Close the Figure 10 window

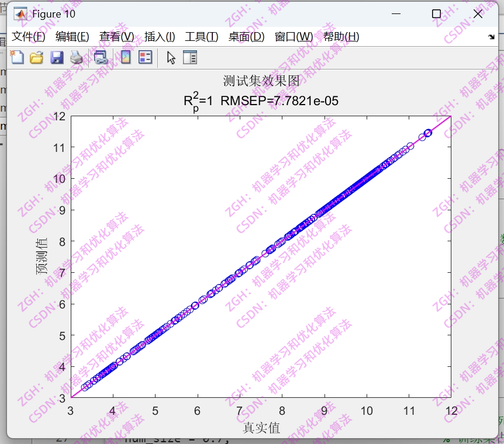pyautogui.click(x=478, y=14)
